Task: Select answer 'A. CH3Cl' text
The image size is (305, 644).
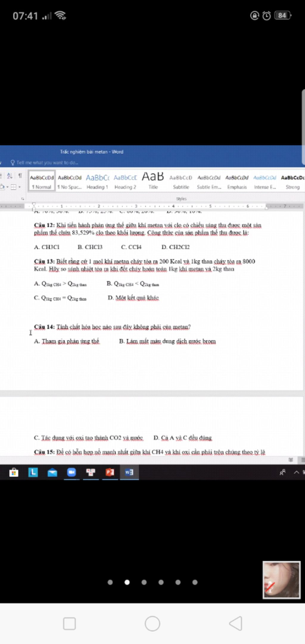Action: [47, 247]
